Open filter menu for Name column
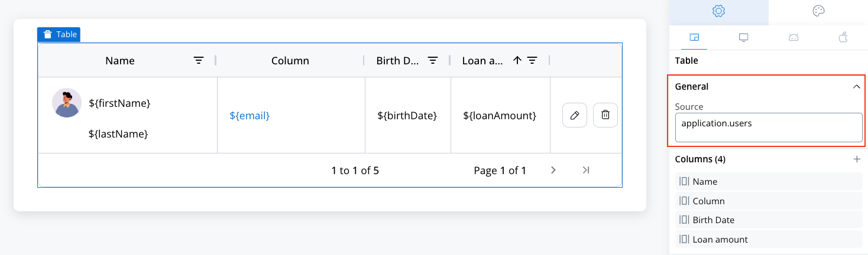The width and height of the screenshot is (868, 255). (x=199, y=60)
